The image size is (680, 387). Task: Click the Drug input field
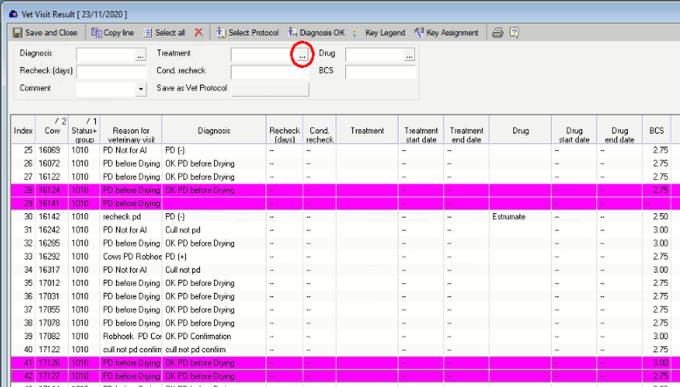click(375, 55)
